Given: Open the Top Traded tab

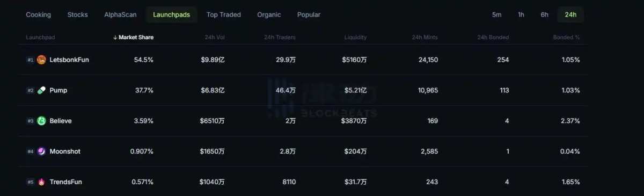Looking at the screenshot, I should [224, 14].
